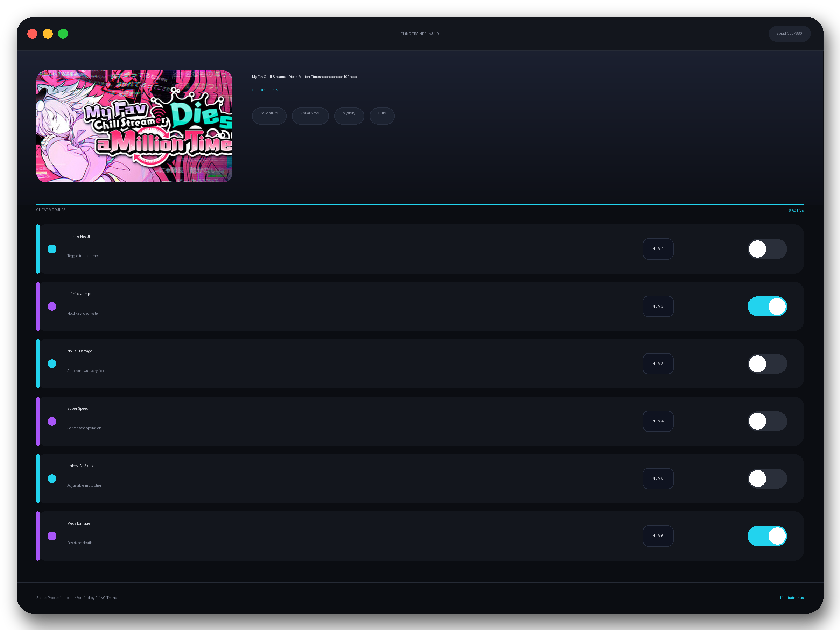
Task: Click 'Server-safe operation' description
Action: click(84, 428)
